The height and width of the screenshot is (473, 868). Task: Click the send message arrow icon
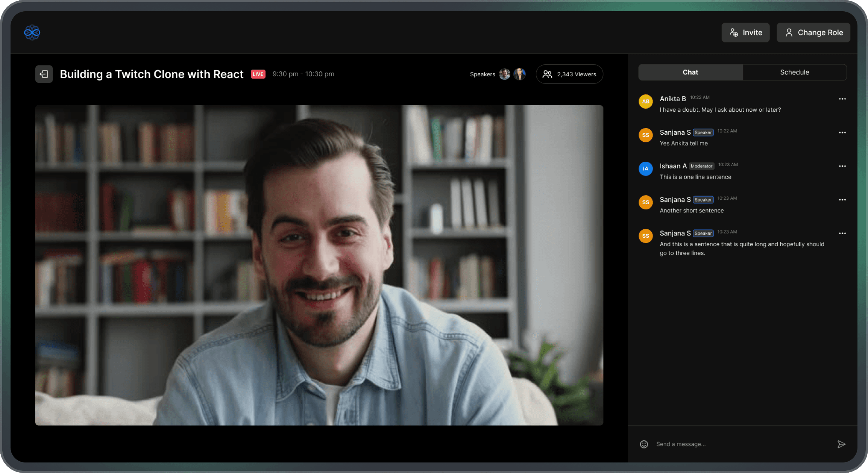click(841, 444)
